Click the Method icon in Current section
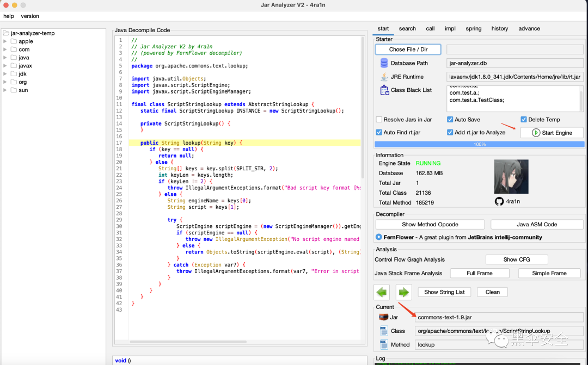The image size is (588, 365). pos(384,344)
